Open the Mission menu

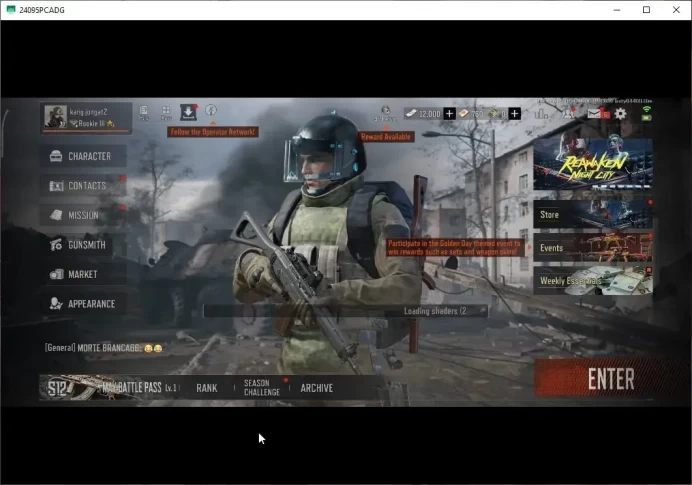click(x=83, y=215)
